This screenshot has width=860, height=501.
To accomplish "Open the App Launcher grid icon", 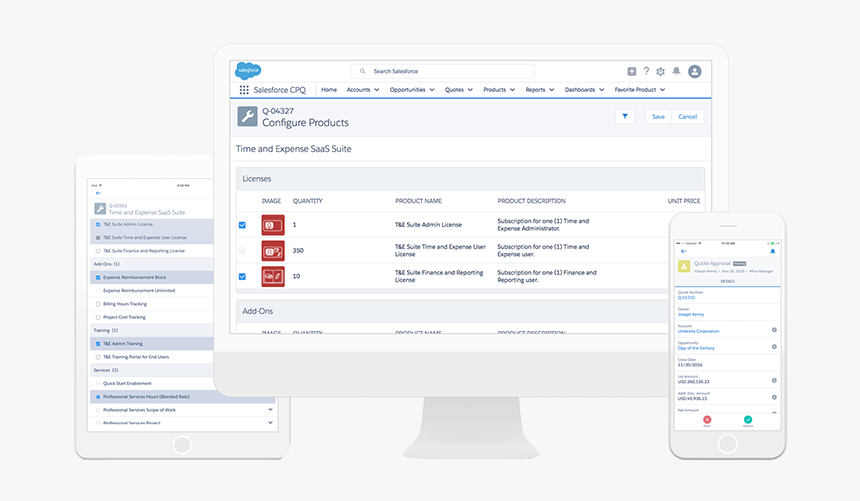I will click(243, 90).
